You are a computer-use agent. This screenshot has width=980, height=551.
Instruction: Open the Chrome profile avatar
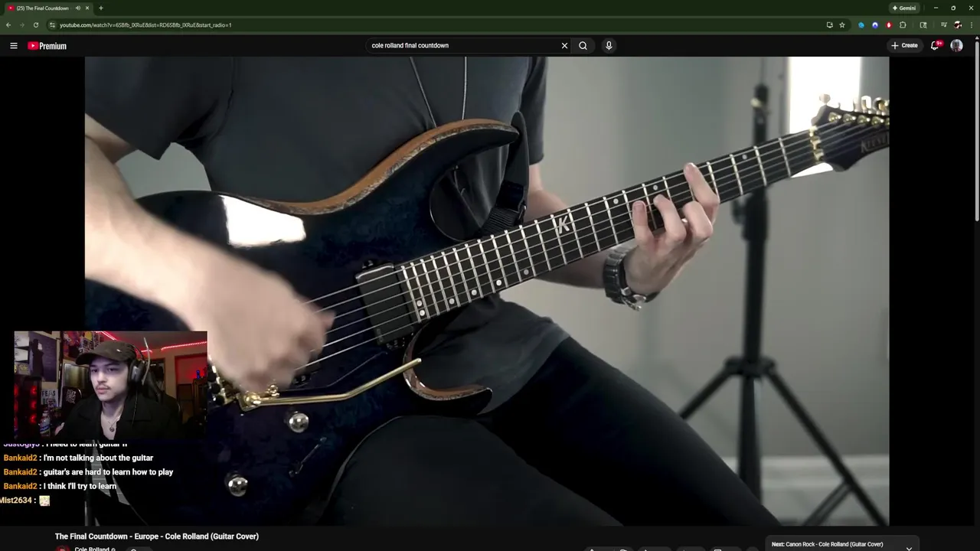tap(957, 25)
